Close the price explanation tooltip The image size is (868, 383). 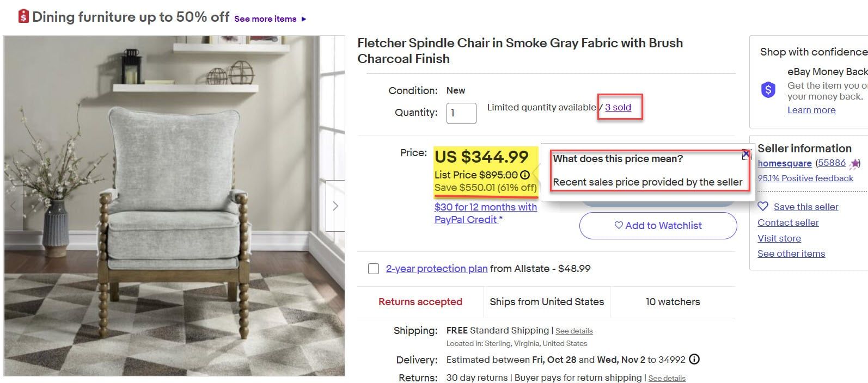click(745, 155)
